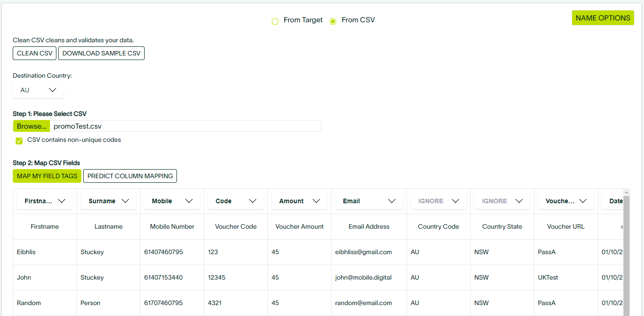This screenshot has width=644, height=316.
Task: Open the IGNORE dropdown above Country Code
Action: pos(438,201)
